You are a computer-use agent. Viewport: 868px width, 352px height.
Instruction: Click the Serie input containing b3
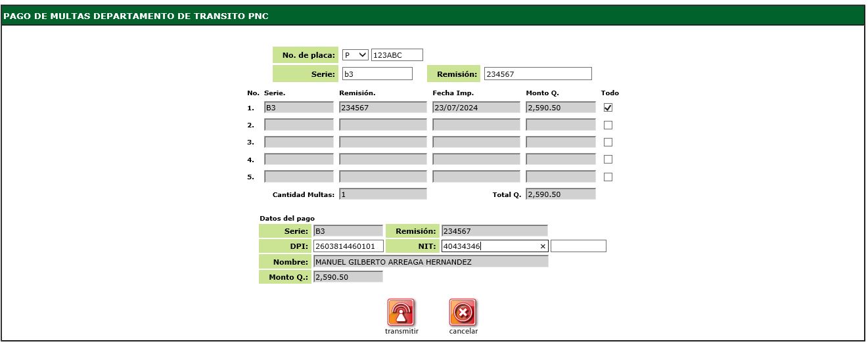(x=377, y=74)
